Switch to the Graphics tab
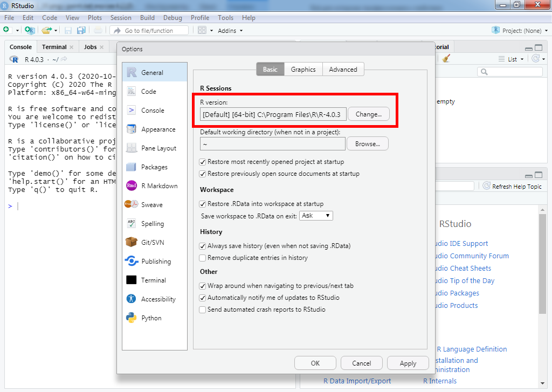552x392 pixels. 303,70
